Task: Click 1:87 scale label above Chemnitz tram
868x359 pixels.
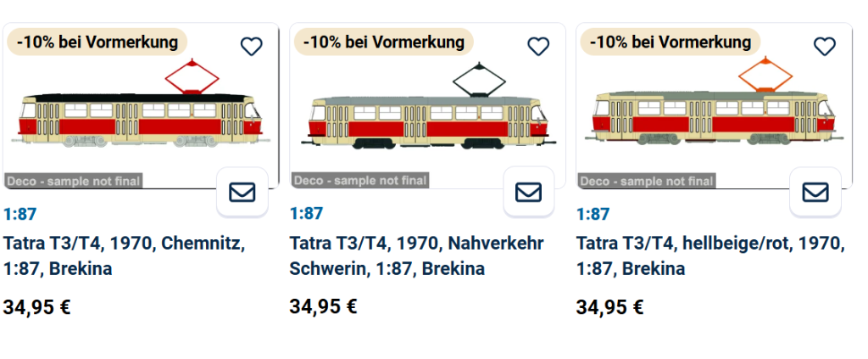Action: click(20, 214)
